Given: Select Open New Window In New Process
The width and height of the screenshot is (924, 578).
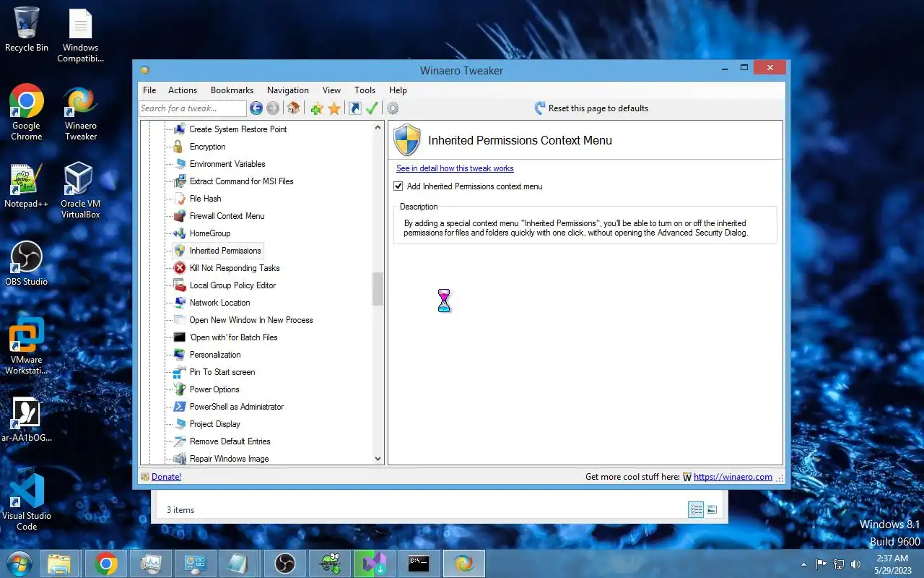Looking at the screenshot, I should pyautogui.click(x=251, y=320).
